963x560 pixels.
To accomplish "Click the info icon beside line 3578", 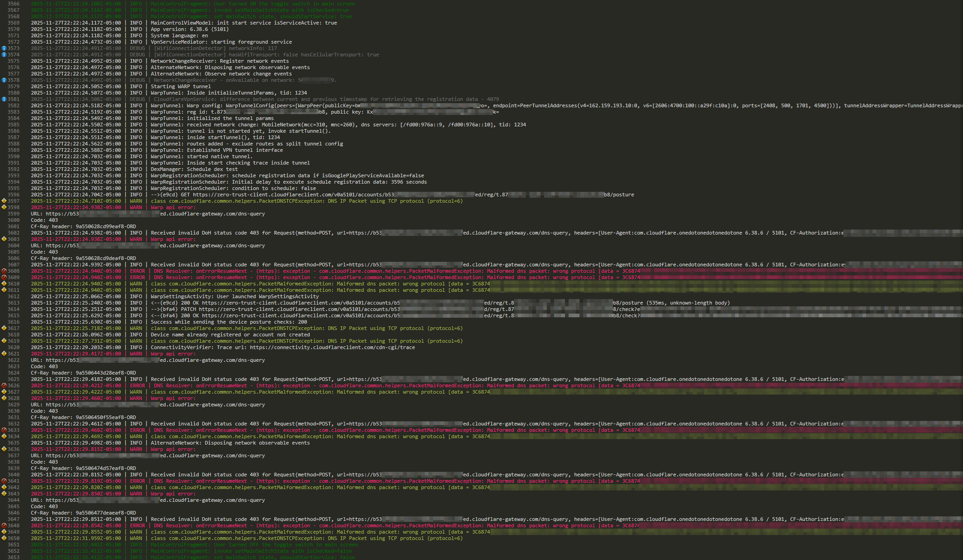I will pyautogui.click(x=4, y=80).
